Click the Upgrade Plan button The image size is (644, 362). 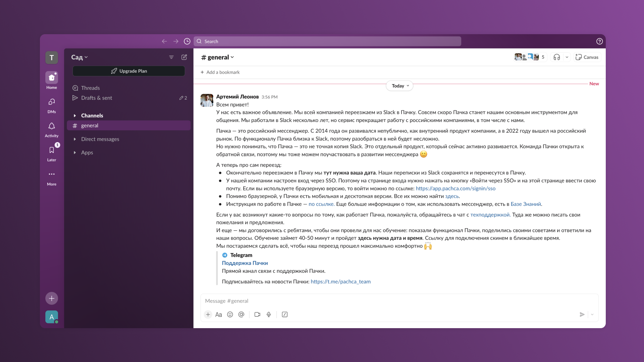click(129, 71)
